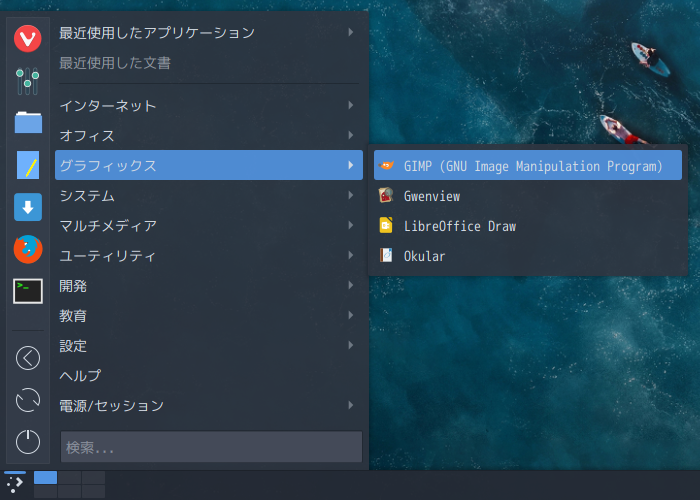The image size is (700, 500).
Task: Click the power off shutdown icon
Action: point(28,442)
